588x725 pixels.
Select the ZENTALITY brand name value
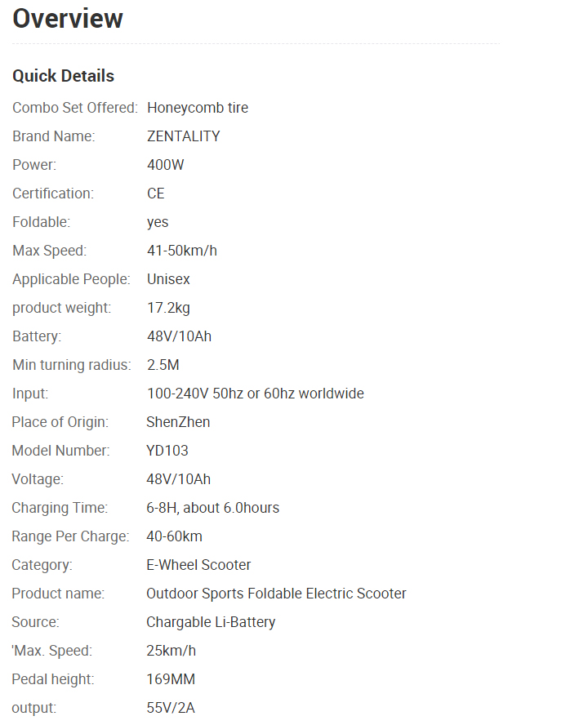tap(184, 136)
